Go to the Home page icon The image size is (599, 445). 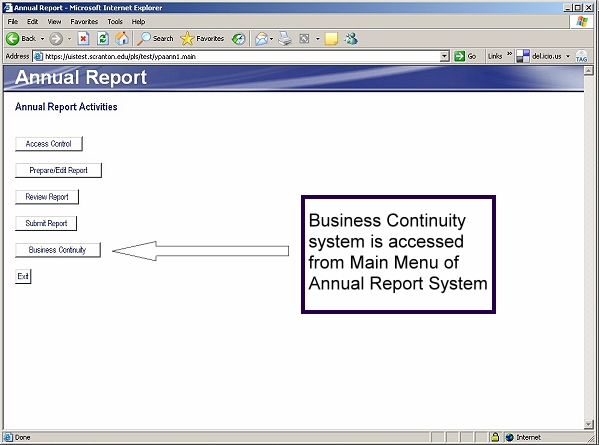point(122,39)
